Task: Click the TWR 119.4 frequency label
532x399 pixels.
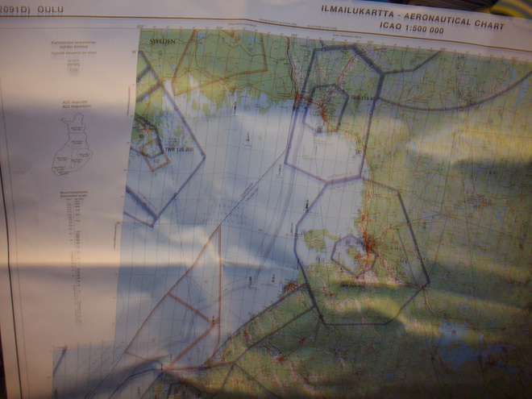Action: pos(364,98)
